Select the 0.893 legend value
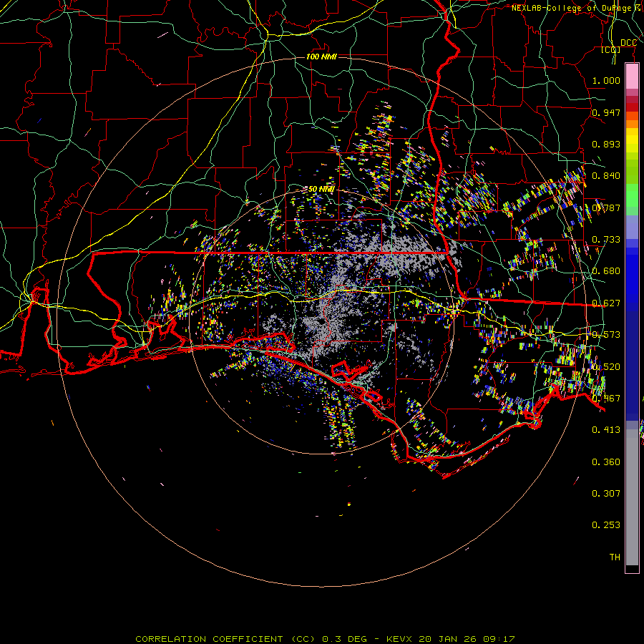The image size is (644, 644). point(606,144)
